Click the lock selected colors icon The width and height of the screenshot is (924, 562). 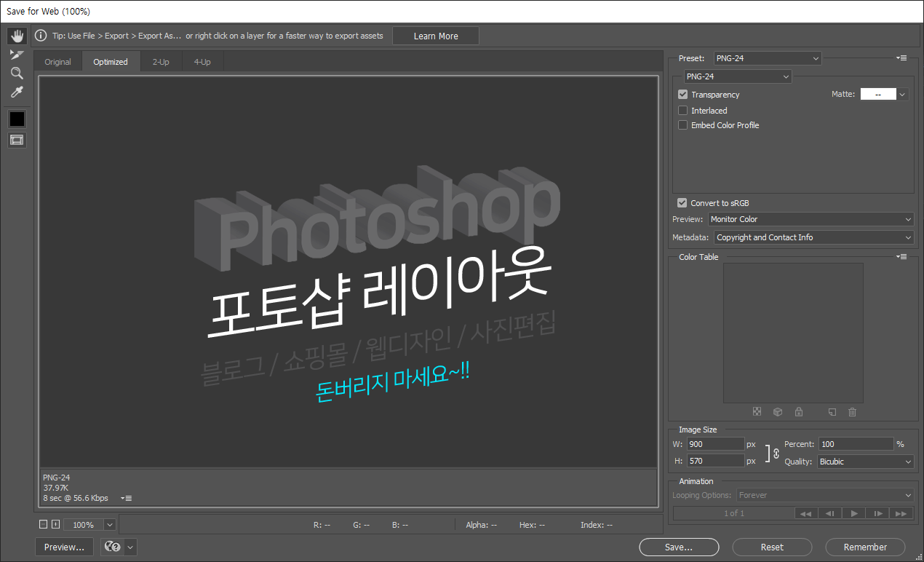799,412
